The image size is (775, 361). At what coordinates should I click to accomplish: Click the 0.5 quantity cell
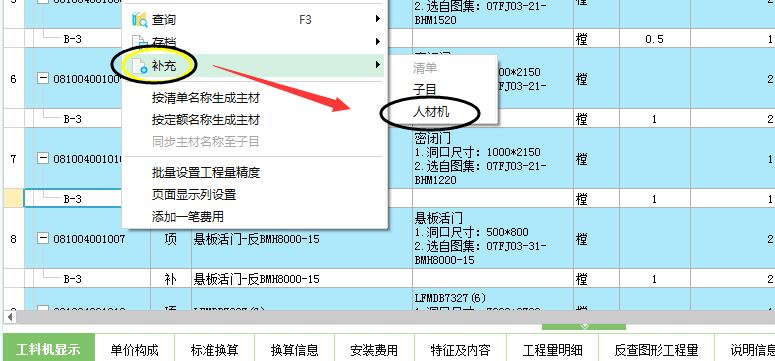[655, 39]
